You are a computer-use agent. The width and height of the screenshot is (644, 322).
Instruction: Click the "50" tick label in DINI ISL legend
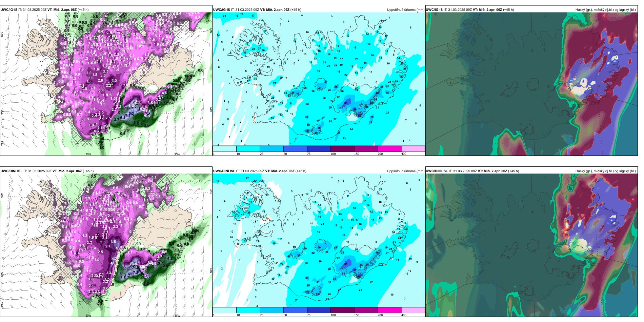(x=285, y=315)
